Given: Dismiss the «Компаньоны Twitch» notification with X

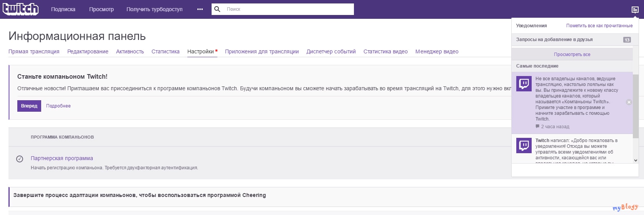Looking at the screenshot, I should [629, 102].
